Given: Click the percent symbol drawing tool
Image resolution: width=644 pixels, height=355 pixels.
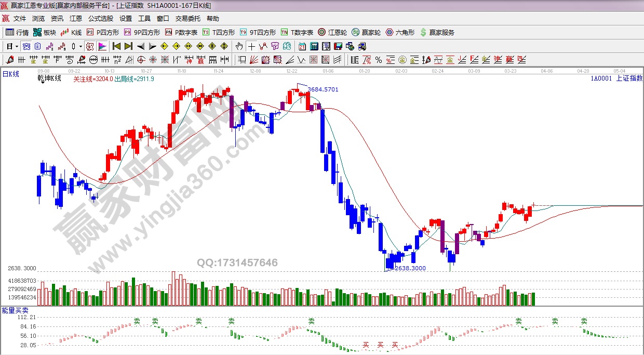Looking at the screenshot, I should coord(378,60).
